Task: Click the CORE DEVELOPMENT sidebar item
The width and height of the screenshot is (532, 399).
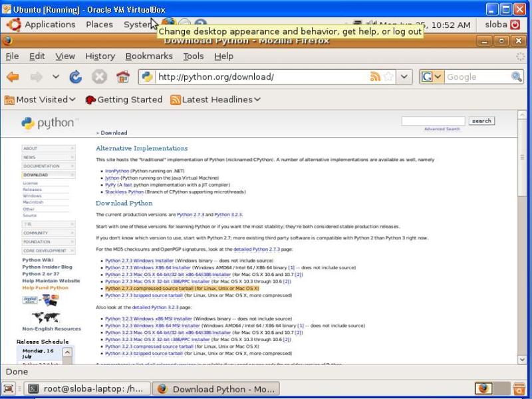Action: point(49,251)
